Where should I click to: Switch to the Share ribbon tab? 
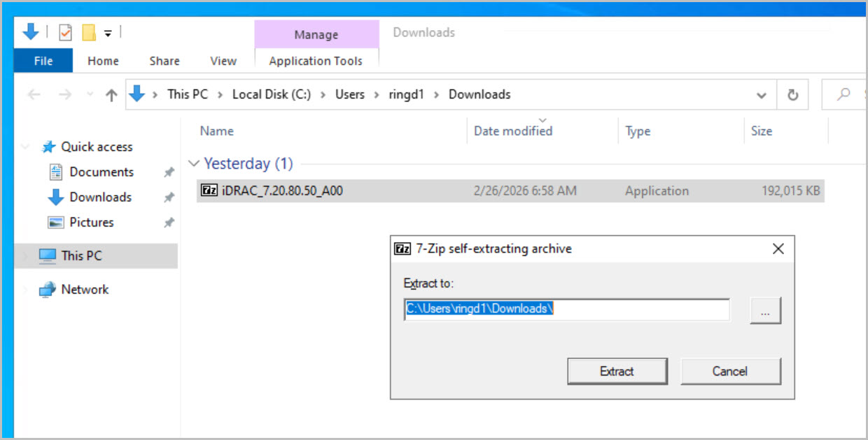coord(164,61)
